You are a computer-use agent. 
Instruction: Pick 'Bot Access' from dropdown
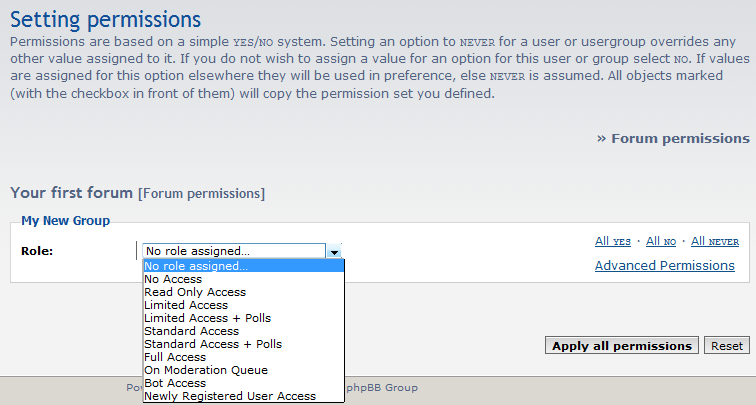[175, 383]
